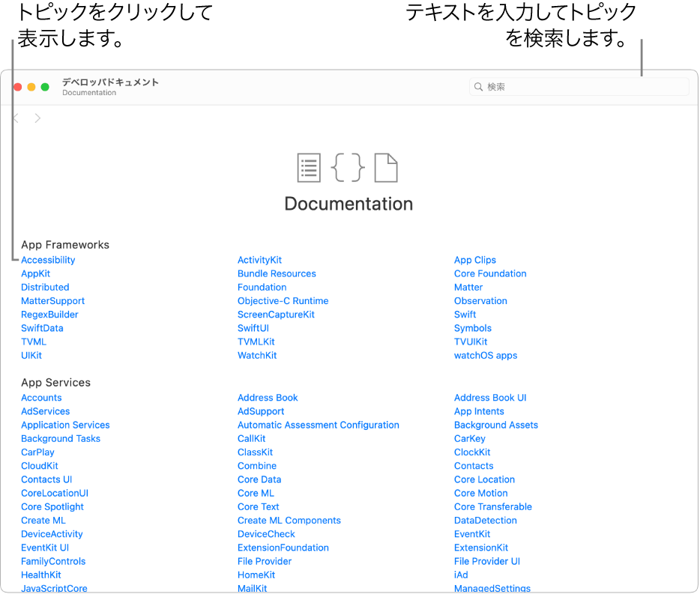Viewport: 700px width, 594px height.
Task: Open Contacts UI
Action: coord(46,479)
